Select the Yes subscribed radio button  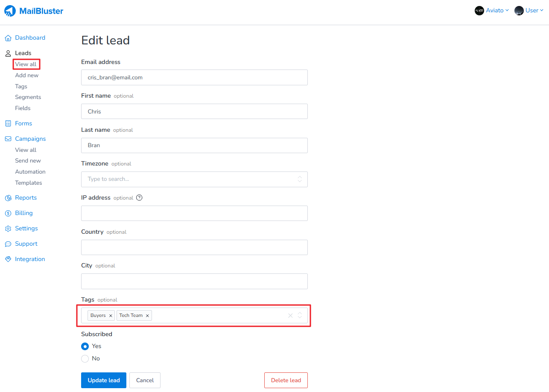pos(85,346)
